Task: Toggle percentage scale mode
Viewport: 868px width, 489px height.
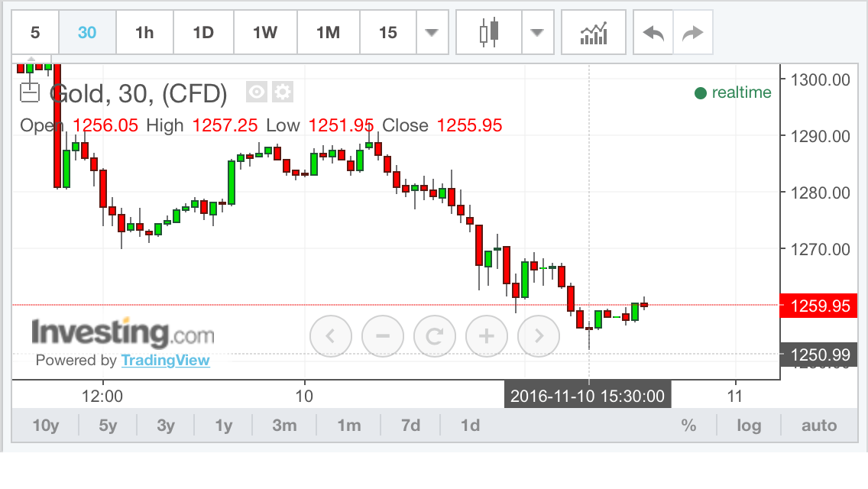Action: click(x=688, y=426)
